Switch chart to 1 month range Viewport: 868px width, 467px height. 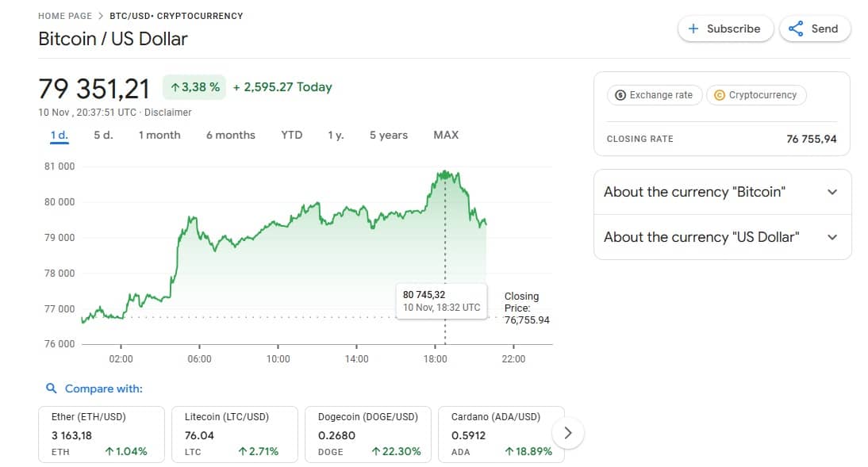point(159,135)
